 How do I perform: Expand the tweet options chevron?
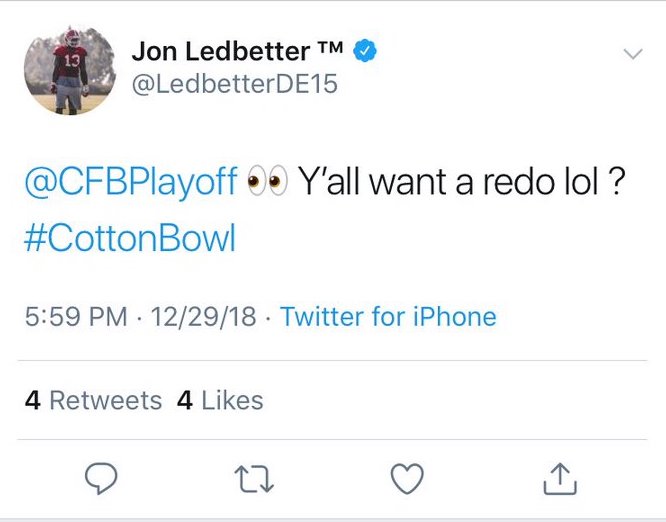[x=632, y=54]
